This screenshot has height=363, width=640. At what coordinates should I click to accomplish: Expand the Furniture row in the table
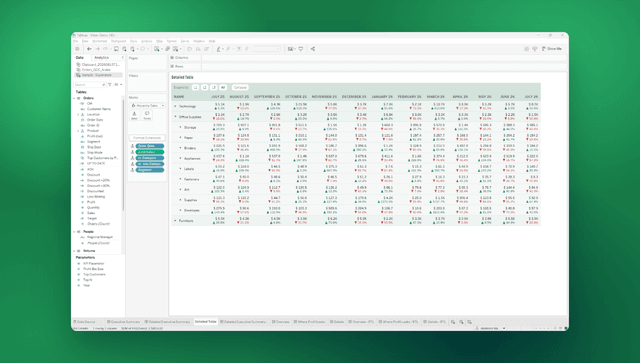[176, 220]
